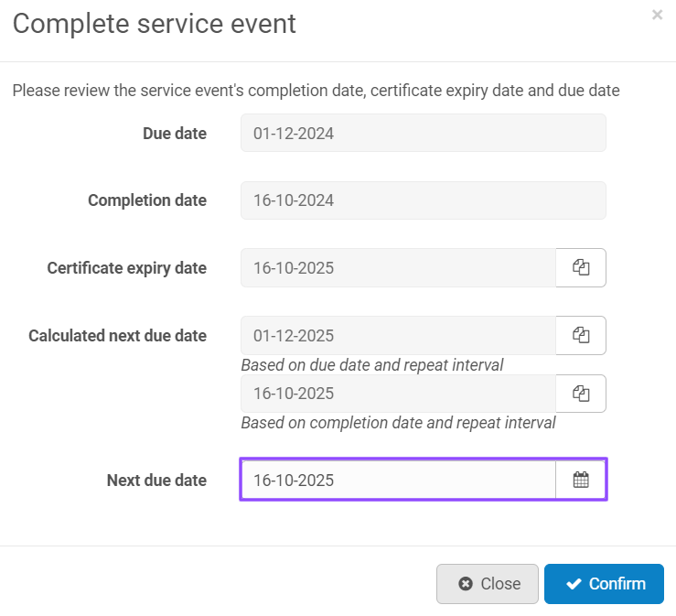Click the 'Due date' label

coord(175,134)
